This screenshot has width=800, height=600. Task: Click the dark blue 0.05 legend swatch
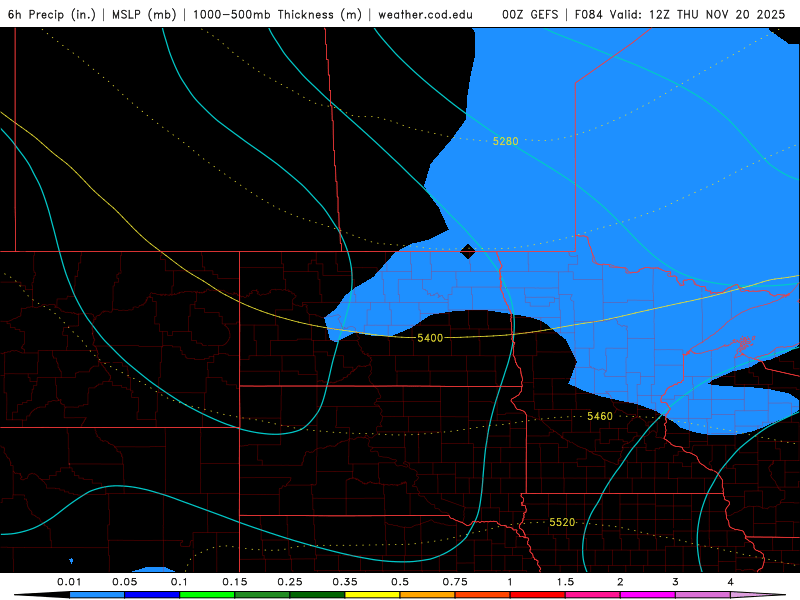152,595
